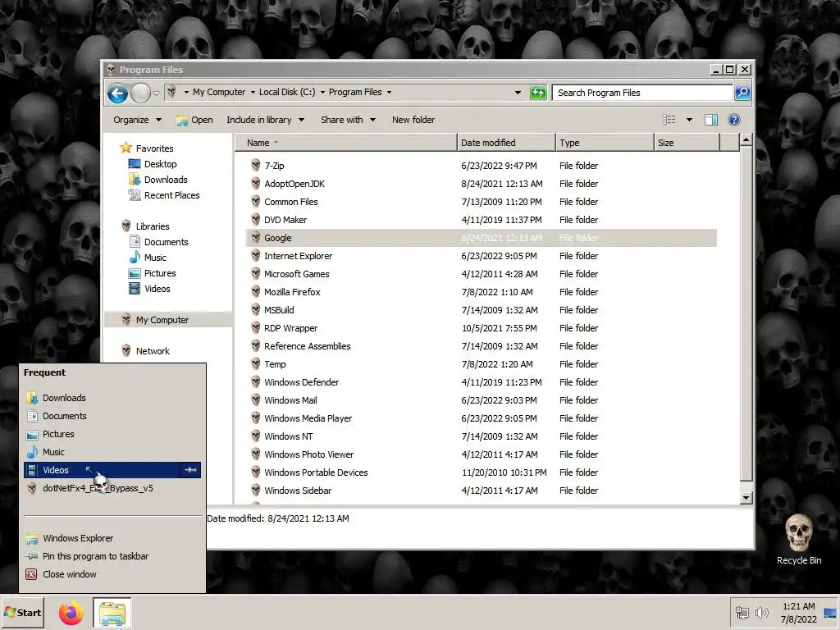
Task: Open address bar history dropdown
Action: (518, 93)
